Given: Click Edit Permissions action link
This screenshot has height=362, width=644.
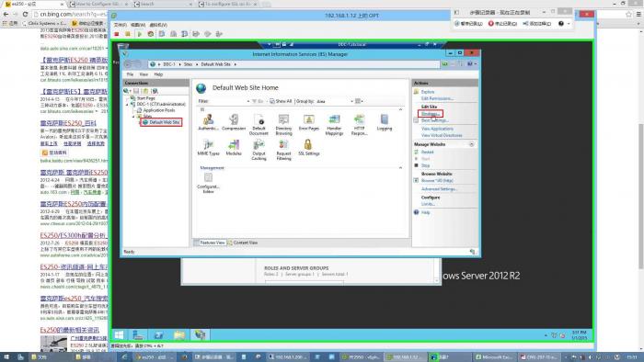Looking at the screenshot, I should pos(437,99).
